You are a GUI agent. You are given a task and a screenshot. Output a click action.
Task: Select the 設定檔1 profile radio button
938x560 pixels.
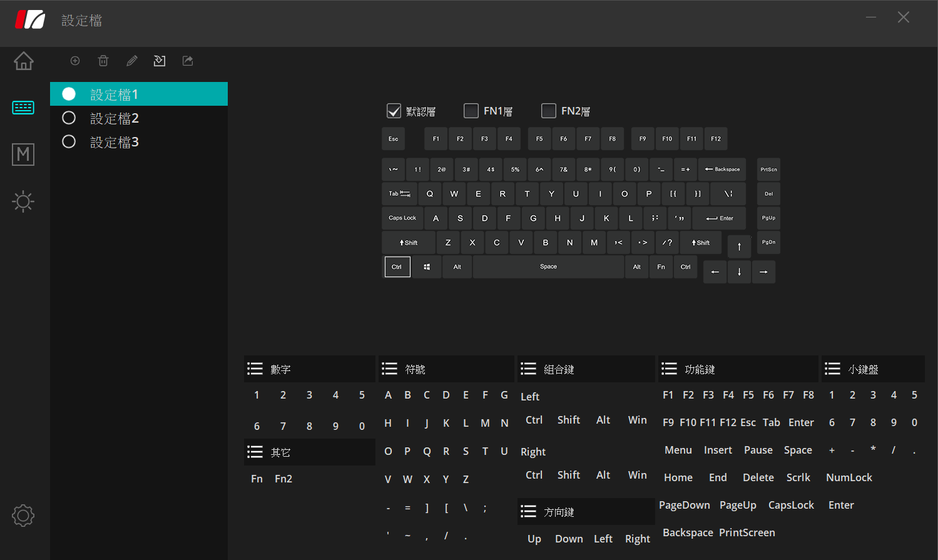tap(69, 94)
